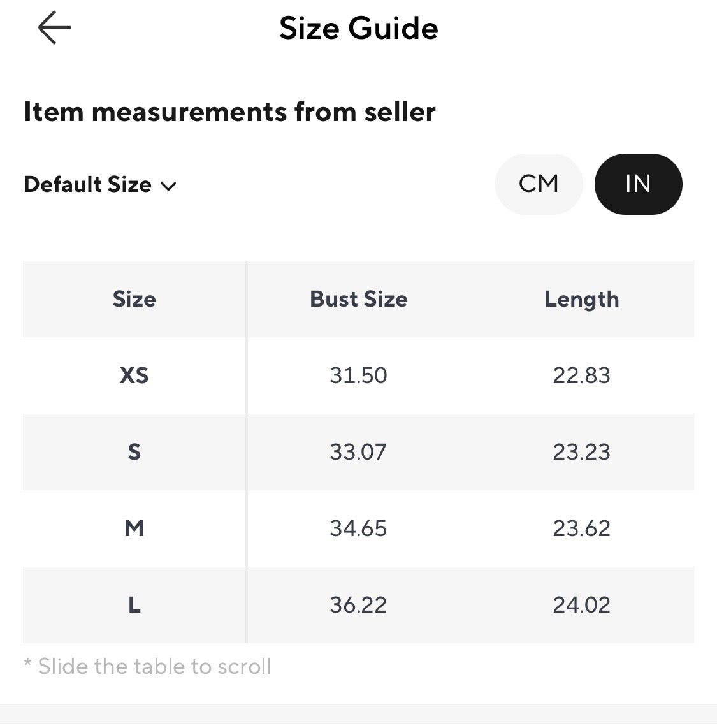
Task: Click the S length value 23.23
Action: point(581,452)
